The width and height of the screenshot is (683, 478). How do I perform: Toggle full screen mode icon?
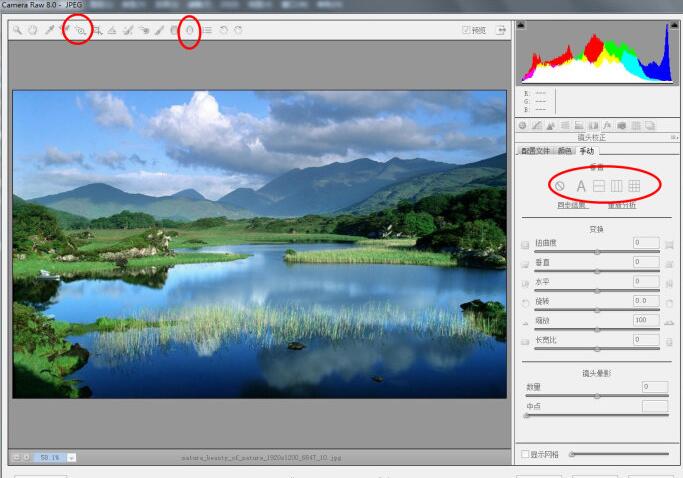502,30
